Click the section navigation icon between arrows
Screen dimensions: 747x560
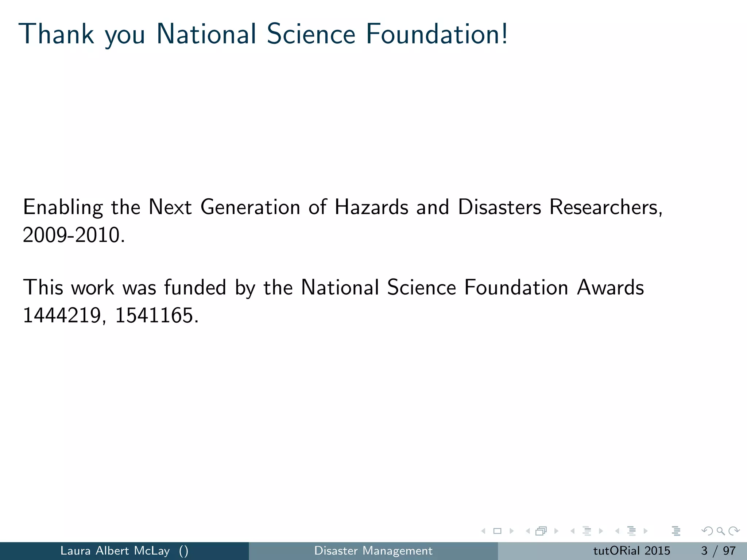coord(631,531)
